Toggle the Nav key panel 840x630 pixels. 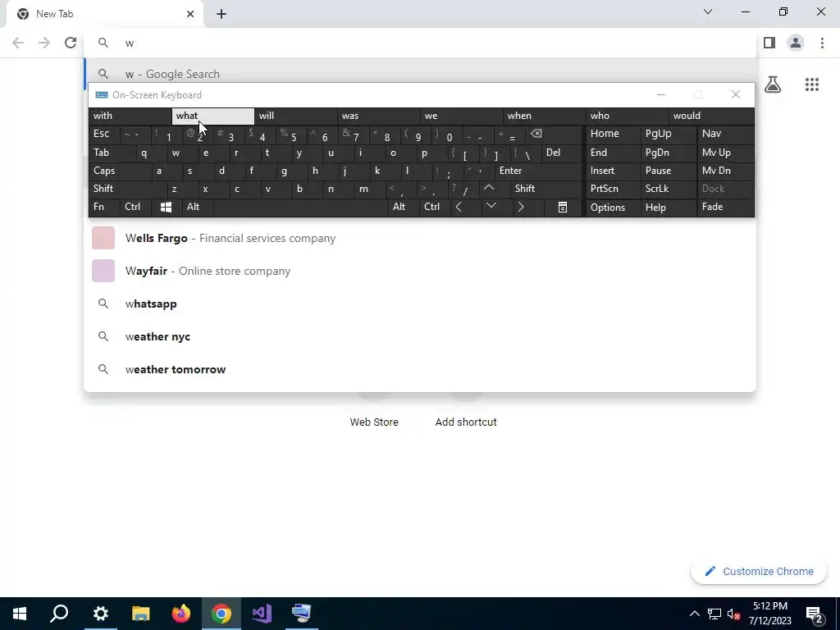(x=725, y=134)
